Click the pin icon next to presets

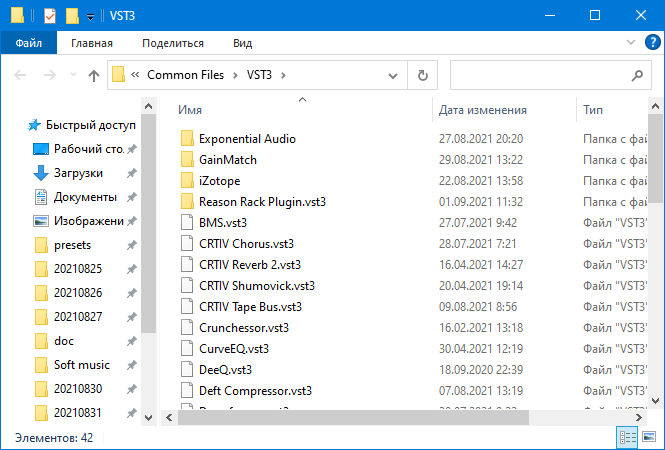point(132,245)
